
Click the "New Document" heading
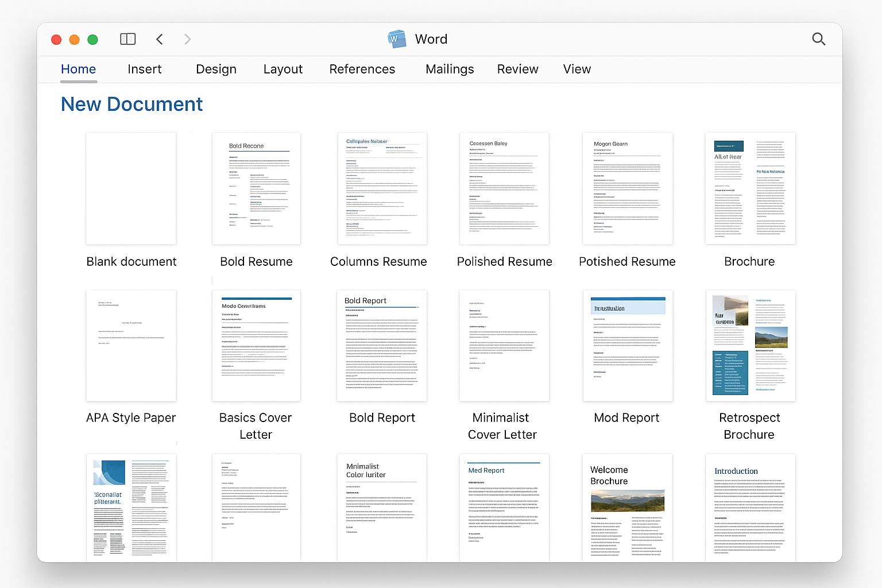pyautogui.click(x=131, y=104)
